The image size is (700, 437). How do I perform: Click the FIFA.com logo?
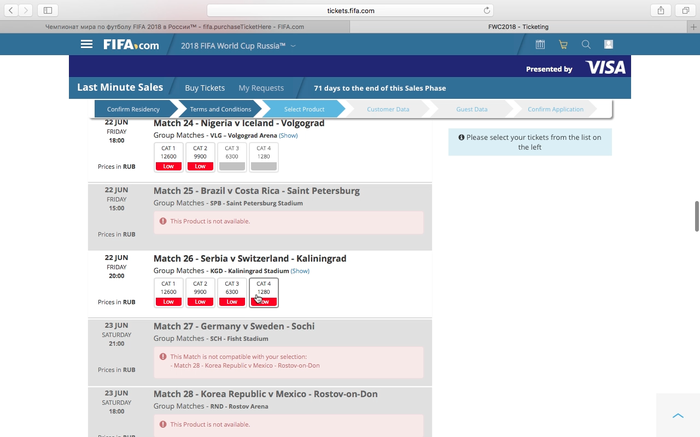[129, 45]
